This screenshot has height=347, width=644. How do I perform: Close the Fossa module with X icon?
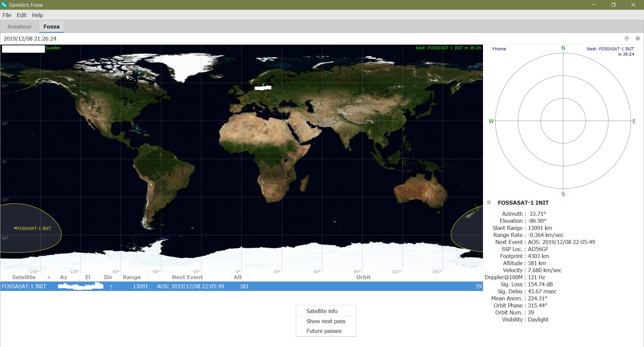pos(638,39)
